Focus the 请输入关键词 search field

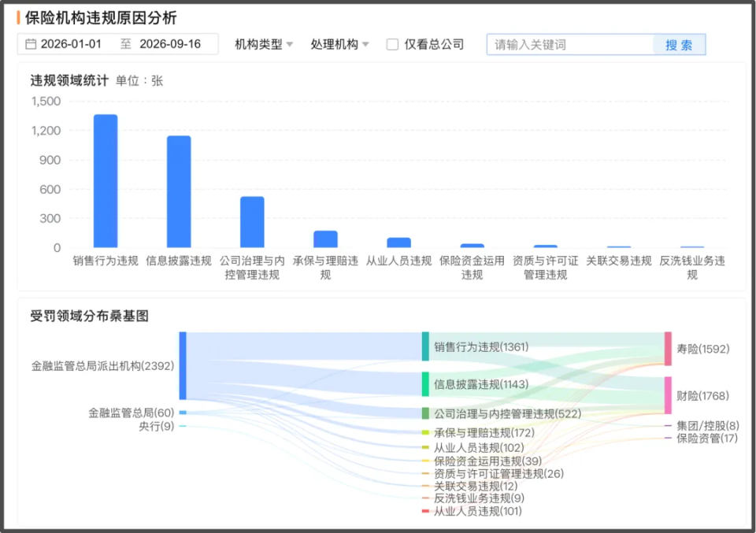570,45
